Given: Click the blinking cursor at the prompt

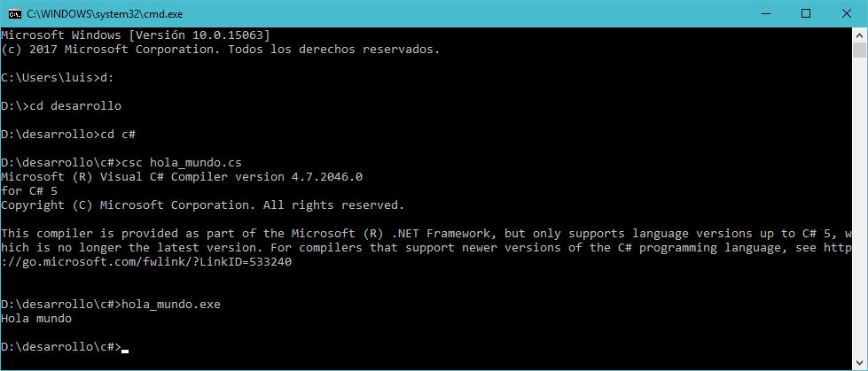Looking at the screenshot, I should point(125,348).
